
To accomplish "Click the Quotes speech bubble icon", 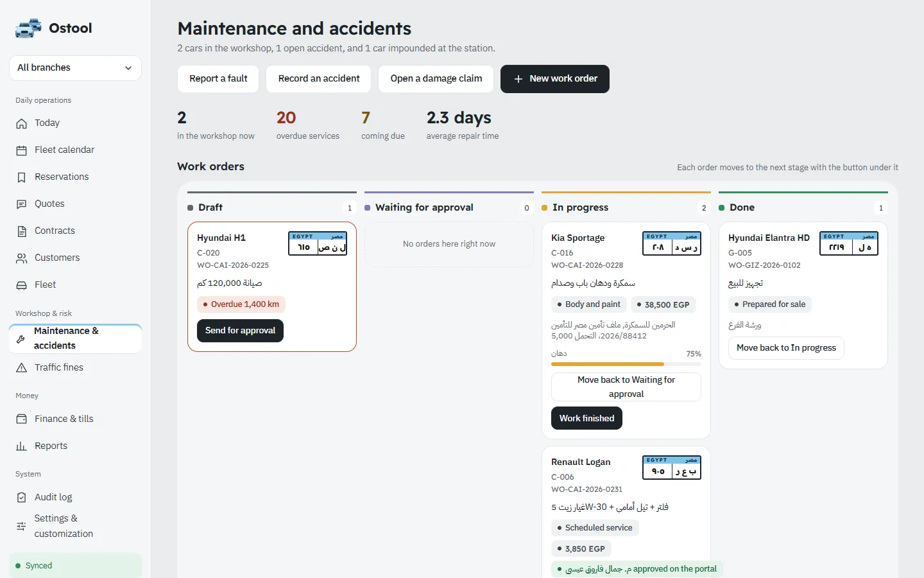I will pyautogui.click(x=22, y=204).
